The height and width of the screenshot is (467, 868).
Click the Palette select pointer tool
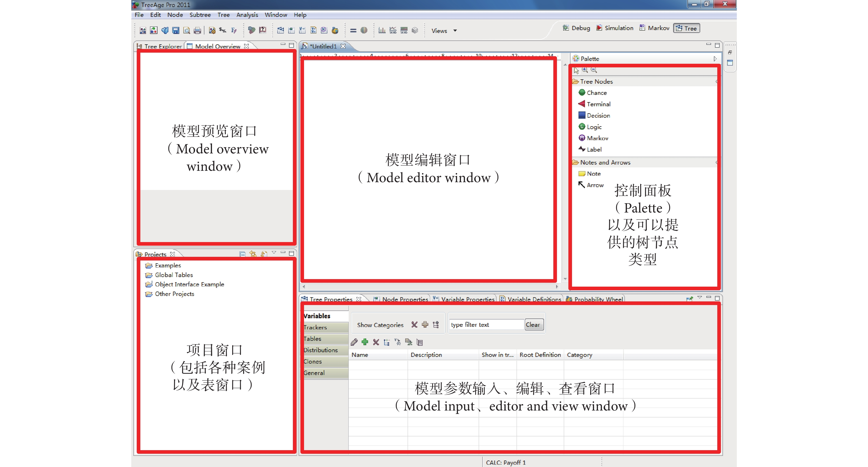(576, 70)
